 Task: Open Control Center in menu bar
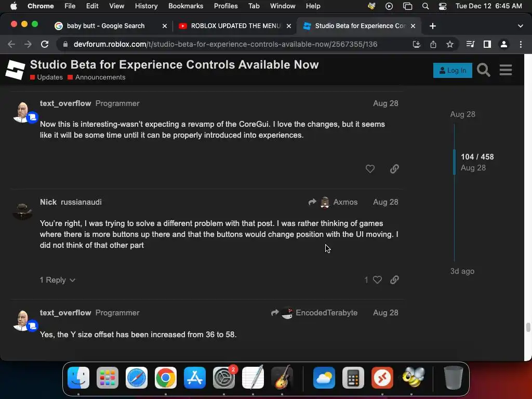click(x=443, y=6)
